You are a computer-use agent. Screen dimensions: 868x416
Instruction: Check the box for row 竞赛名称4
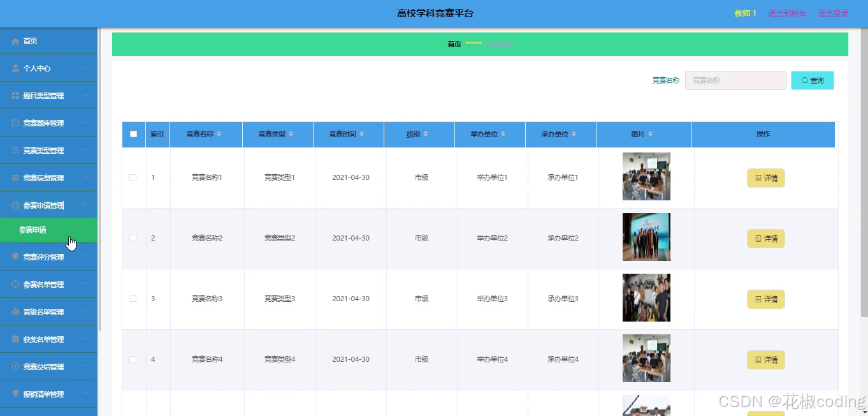tap(133, 359)
